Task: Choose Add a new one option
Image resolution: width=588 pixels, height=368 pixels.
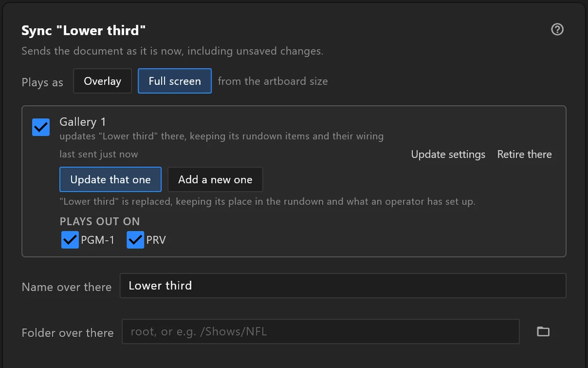Action: (x=215, y=180)
